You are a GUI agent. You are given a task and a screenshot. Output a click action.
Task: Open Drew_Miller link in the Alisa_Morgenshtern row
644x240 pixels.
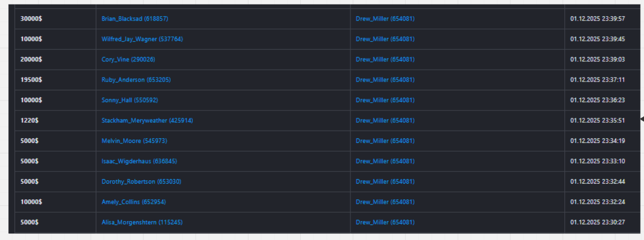coord(385,223)
